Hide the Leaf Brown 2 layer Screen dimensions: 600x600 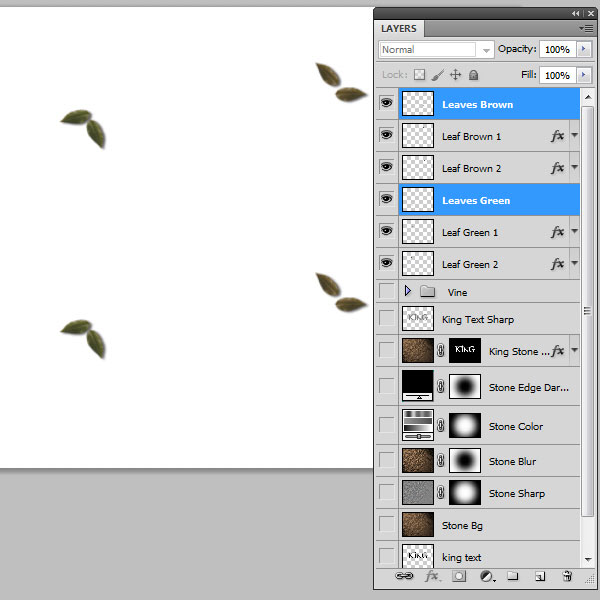386,167
